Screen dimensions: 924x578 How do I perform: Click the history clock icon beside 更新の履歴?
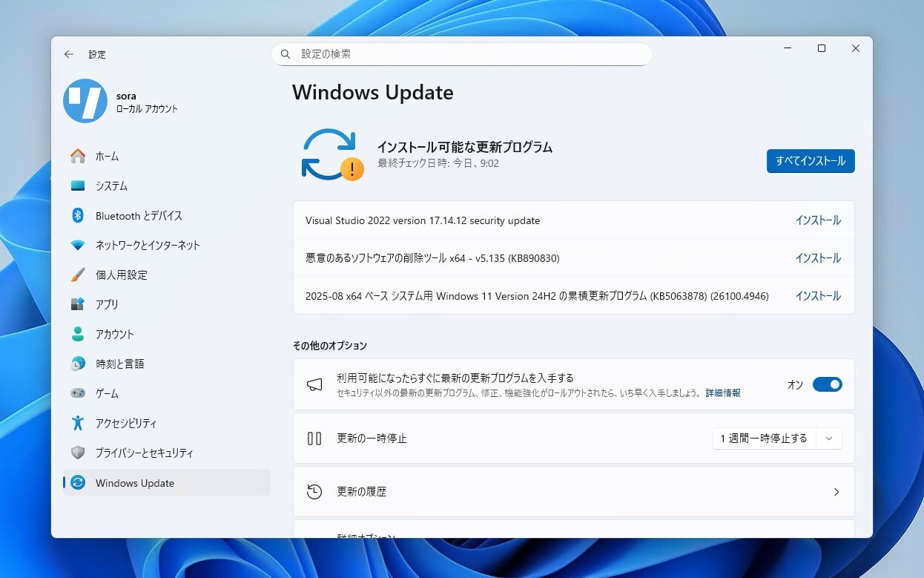(x=314, y=491)
